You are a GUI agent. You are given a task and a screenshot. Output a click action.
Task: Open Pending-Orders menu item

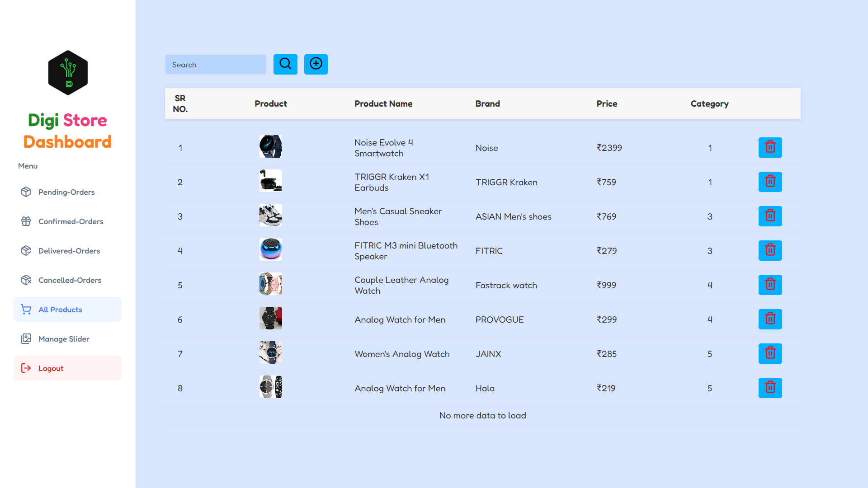67,192
